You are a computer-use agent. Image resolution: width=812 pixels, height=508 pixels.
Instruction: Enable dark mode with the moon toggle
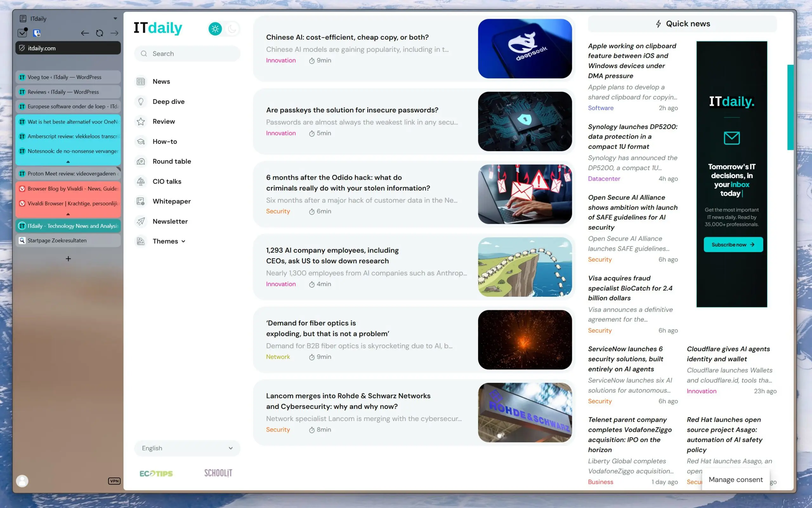(x=232, y=29)
